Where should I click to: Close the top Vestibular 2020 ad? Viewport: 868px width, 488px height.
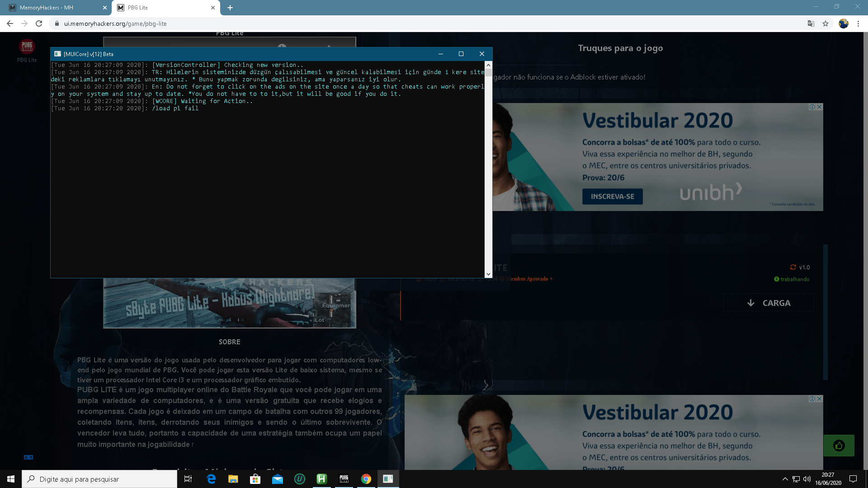click(819, 107)
